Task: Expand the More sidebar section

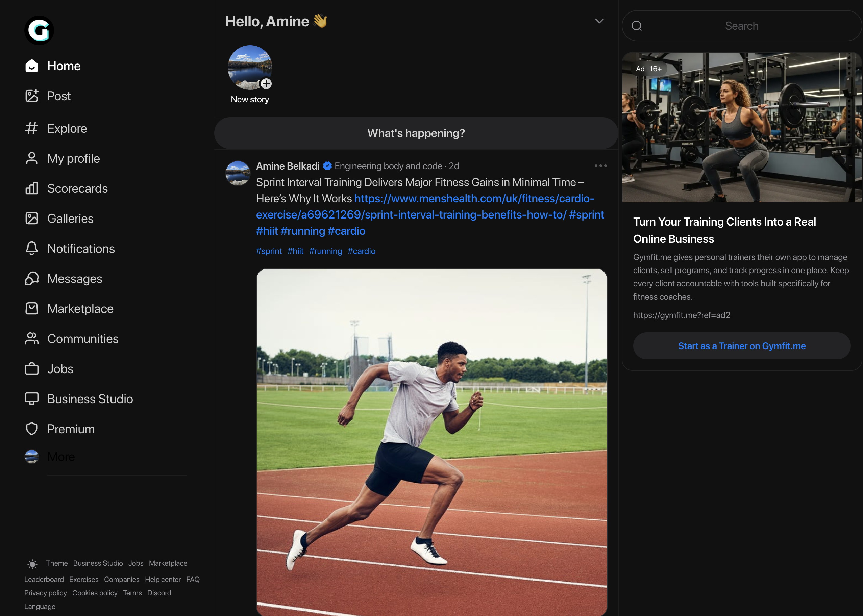Action: click(x=61, y=457)
